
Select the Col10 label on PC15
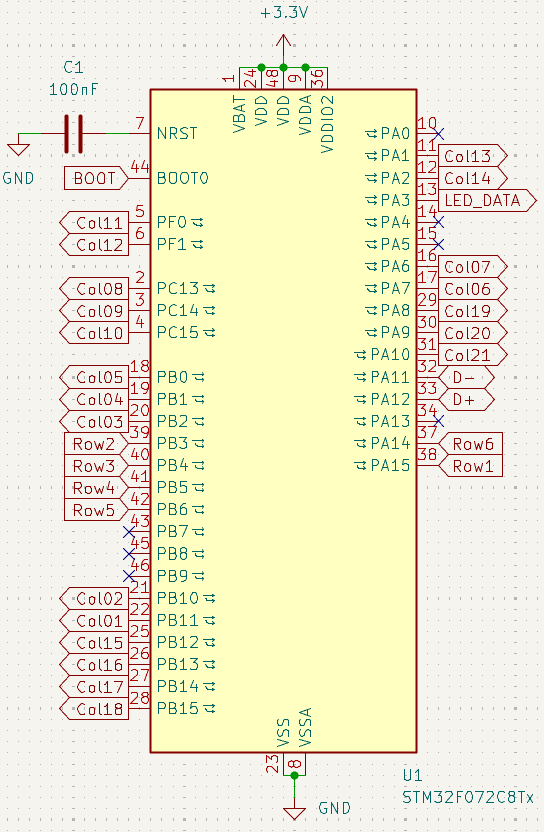pos(94,333)
